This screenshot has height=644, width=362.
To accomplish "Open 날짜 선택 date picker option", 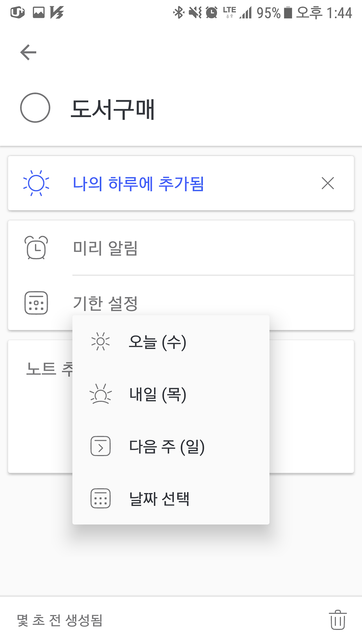I will [x=159, y=499].
